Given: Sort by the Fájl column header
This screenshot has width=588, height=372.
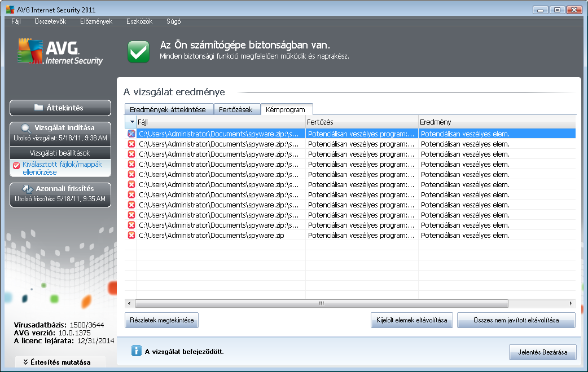Looking at the screenshot, I should click(221, 122).
